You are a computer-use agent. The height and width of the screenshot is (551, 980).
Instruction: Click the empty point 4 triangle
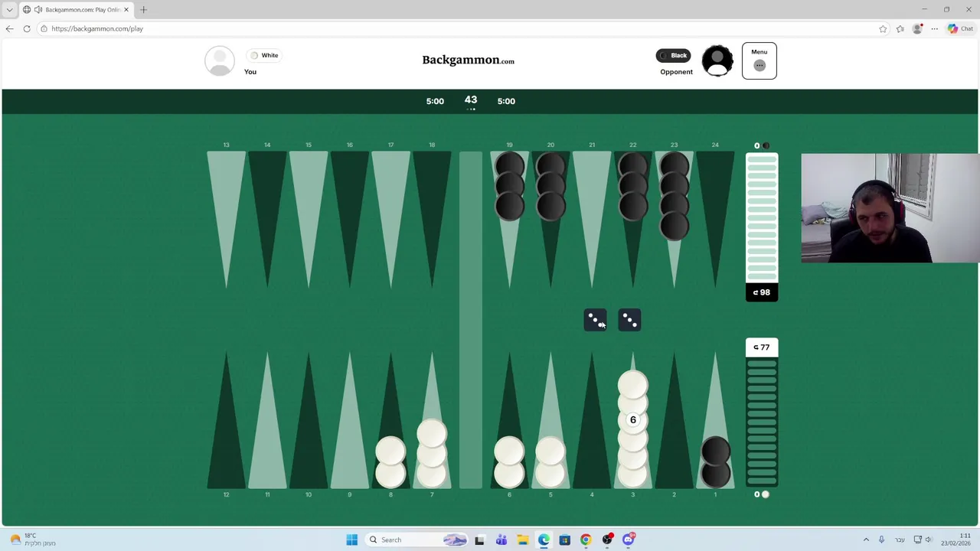click(x=591, y=419)
